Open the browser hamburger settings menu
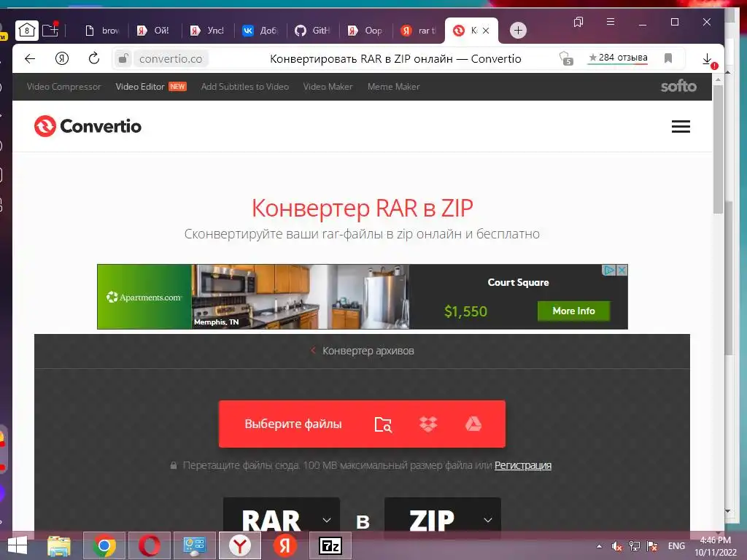Viewport: 747px width, 560px height. (x=611, y=22)
